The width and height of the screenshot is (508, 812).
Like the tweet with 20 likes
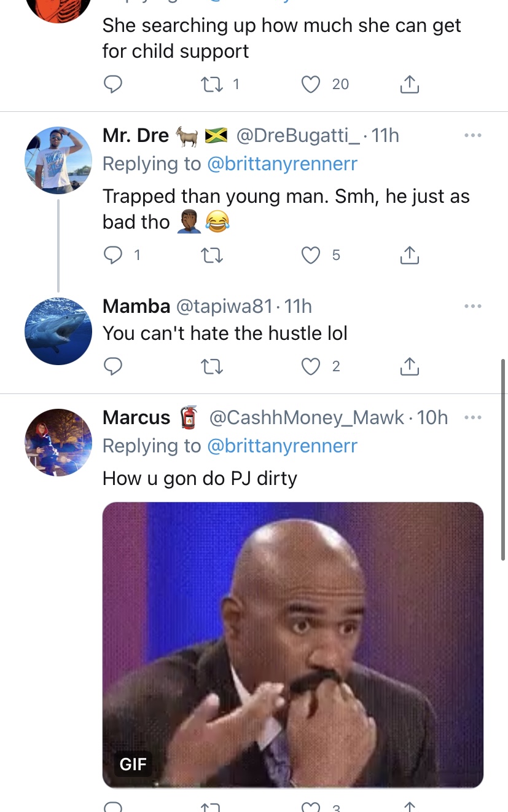pyautogui.click(x=311, y=84)
